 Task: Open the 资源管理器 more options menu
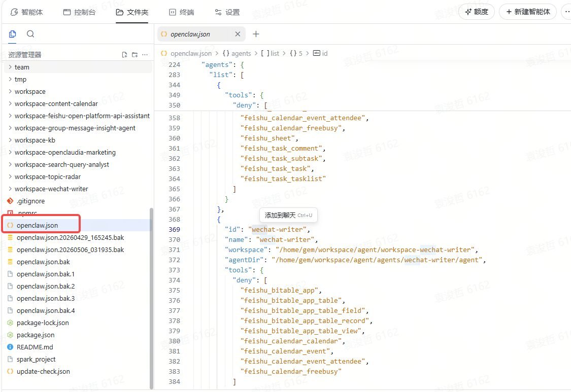145,55
